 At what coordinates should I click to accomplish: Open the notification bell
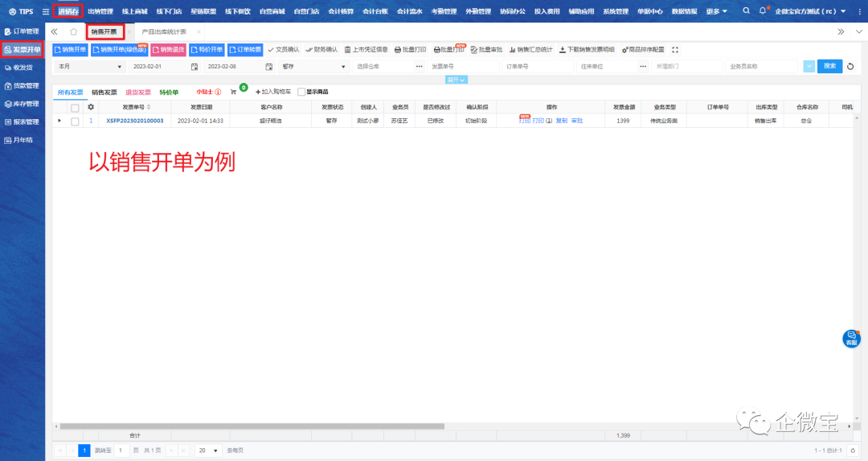(763, 11)
